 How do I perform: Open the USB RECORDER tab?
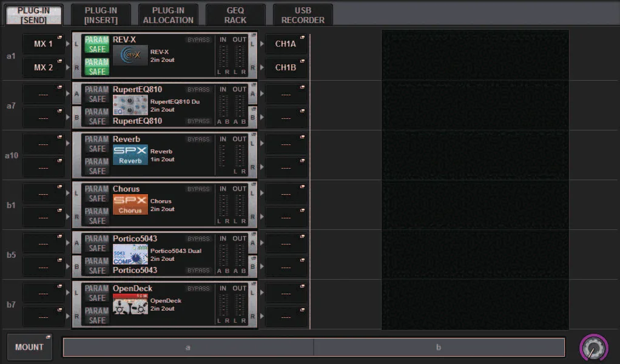(303, 15)
